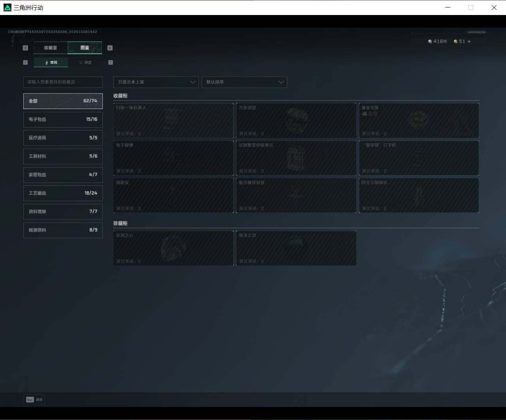Focus the collectible search input field
The image size is (506, 420).
63,82
